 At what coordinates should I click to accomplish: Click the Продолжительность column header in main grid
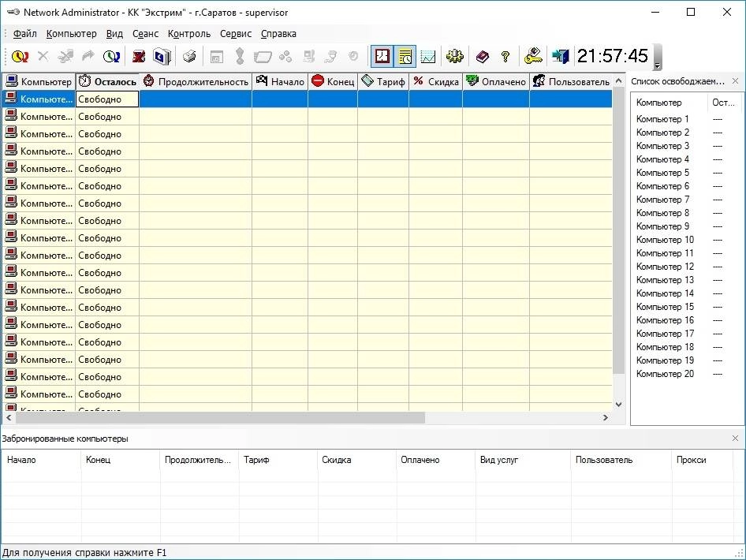196,81
